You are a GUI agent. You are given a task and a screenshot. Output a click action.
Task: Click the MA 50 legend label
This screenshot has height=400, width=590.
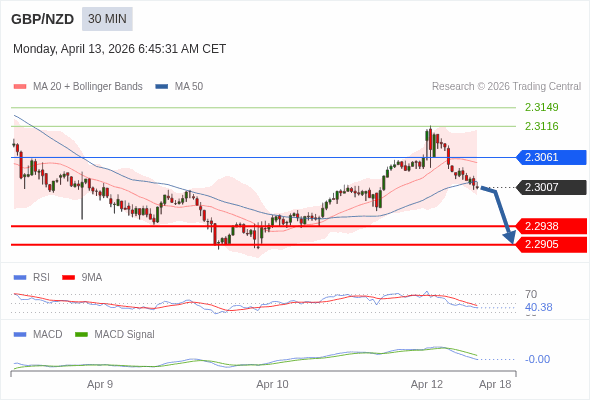pos(189,87)
